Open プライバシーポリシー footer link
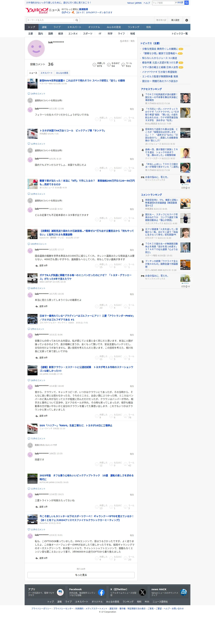This screenshot has width=215, height=644. [x=41, y=609]
